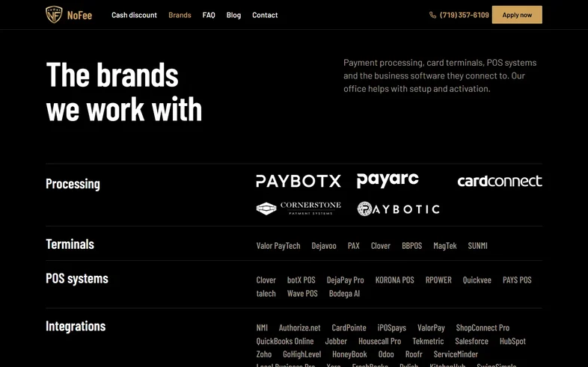The height and width of the screenshot is (367, 588).
Task: Go to the FAQ page
Action: [x=209, y=15]
